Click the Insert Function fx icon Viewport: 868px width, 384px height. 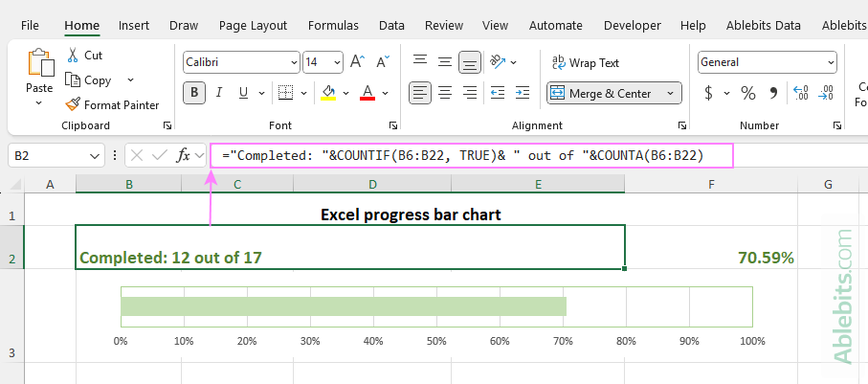tap(183, 156)
